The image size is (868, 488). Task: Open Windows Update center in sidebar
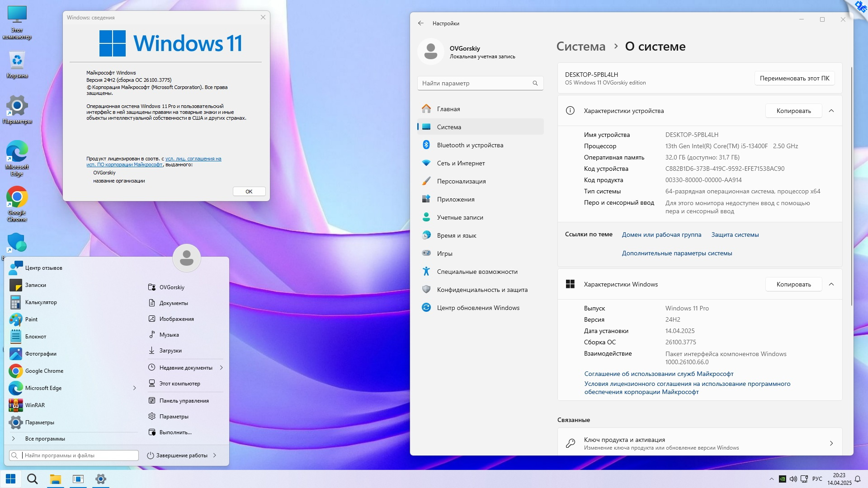click(x=478, y=308)
